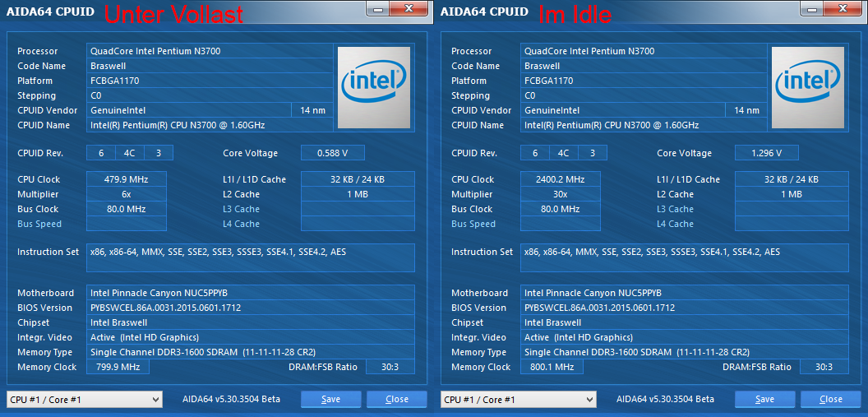Click the 1.296 V Core Voltage value
The height and width of the screenshot is (417, 868).
[767, 153]
